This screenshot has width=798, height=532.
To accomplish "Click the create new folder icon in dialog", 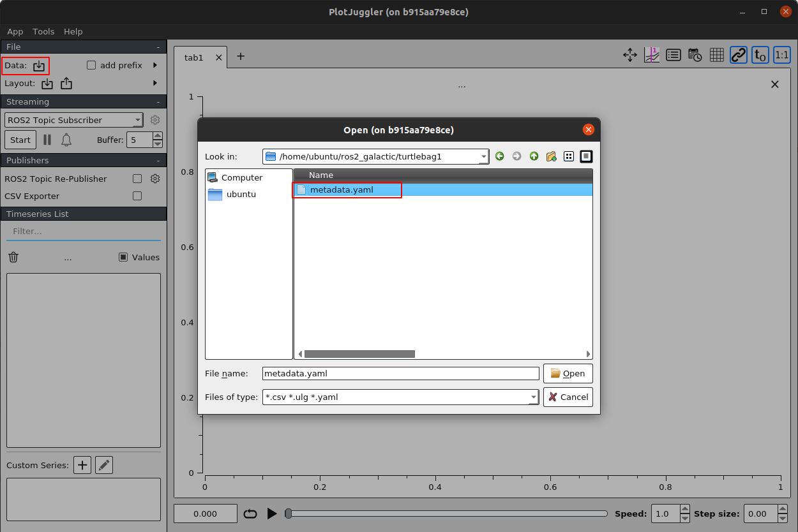I will 551,156.
